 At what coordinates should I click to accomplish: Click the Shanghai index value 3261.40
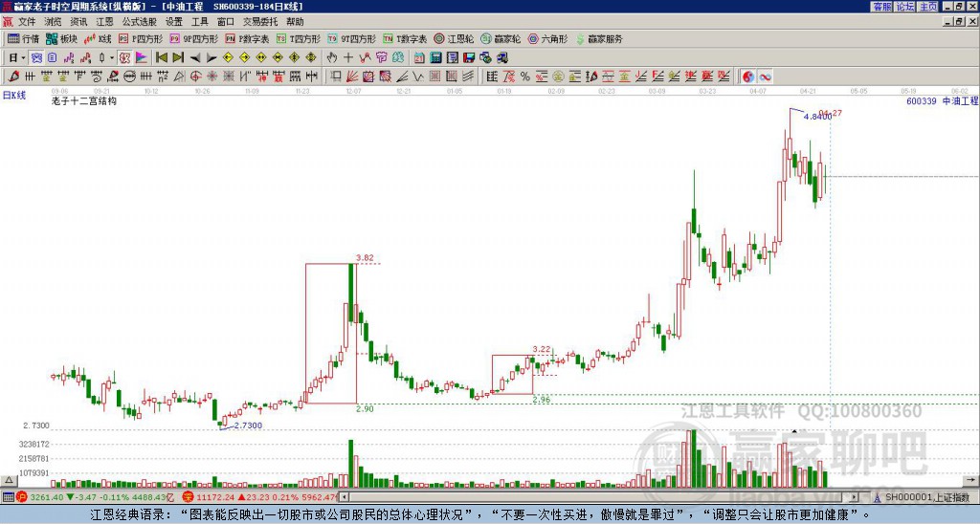(x=46, y=497)
